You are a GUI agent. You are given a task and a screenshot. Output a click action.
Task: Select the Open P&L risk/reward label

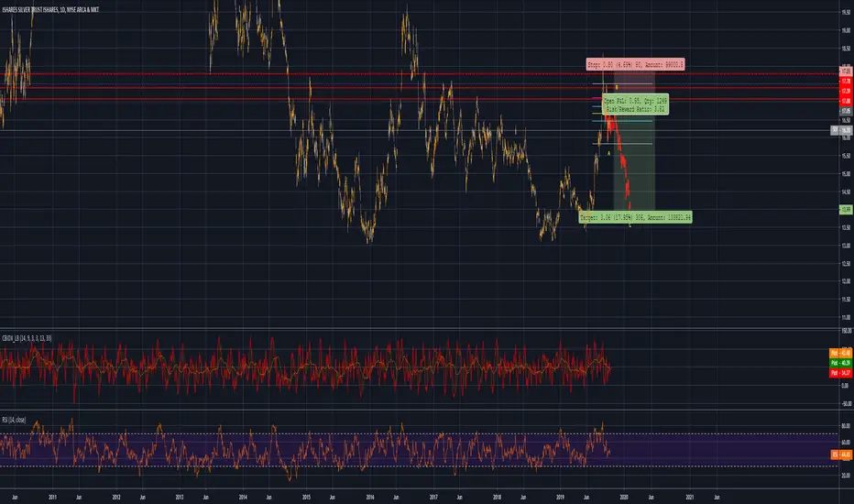(x=635, y=104)
